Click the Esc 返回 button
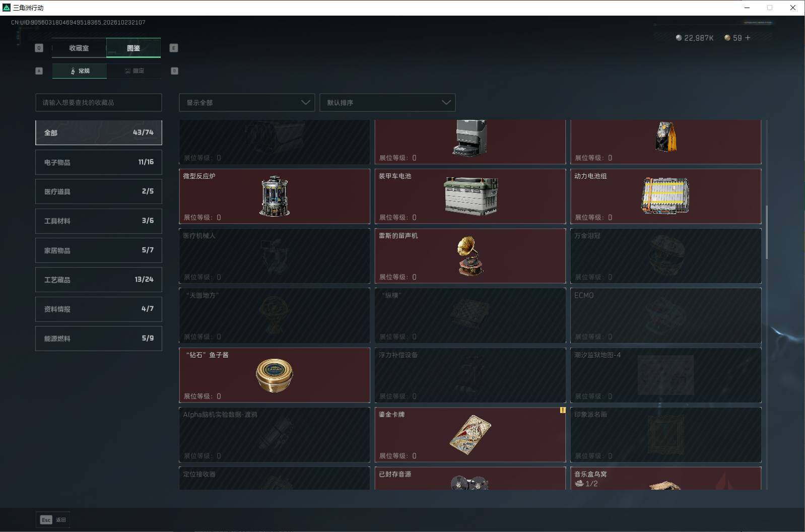Image resolution: width=805 pixels, height=532 pixels. 53,520
